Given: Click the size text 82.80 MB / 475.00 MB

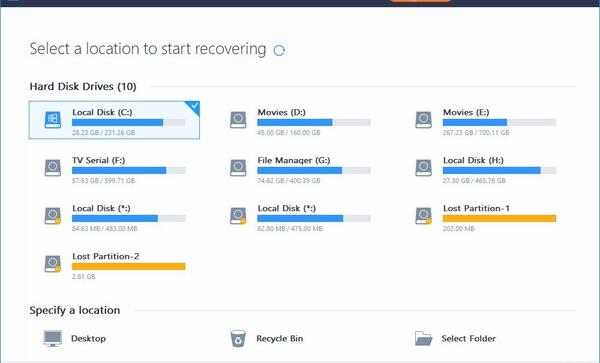Looking at the screenshot, I should (x=290, y=229).
